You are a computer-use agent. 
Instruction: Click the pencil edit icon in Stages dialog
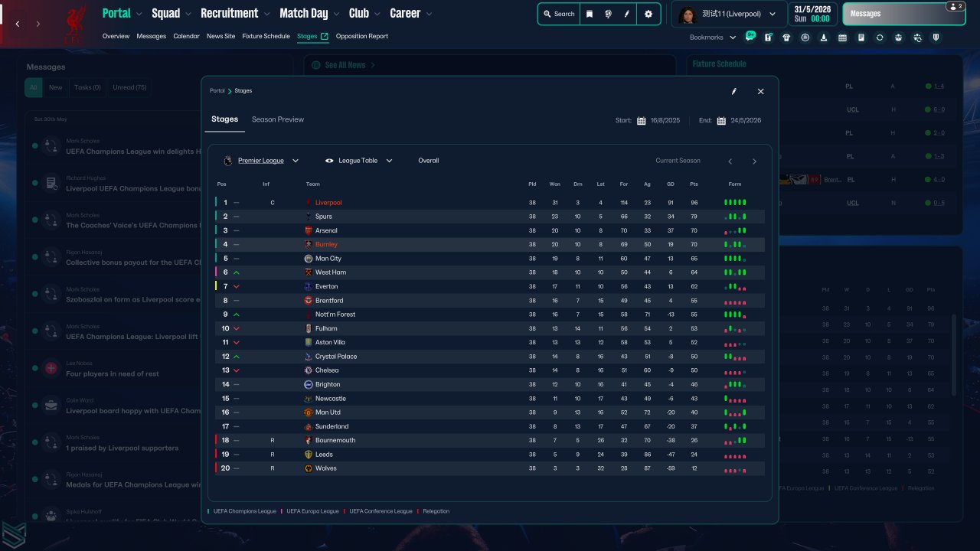734,91
